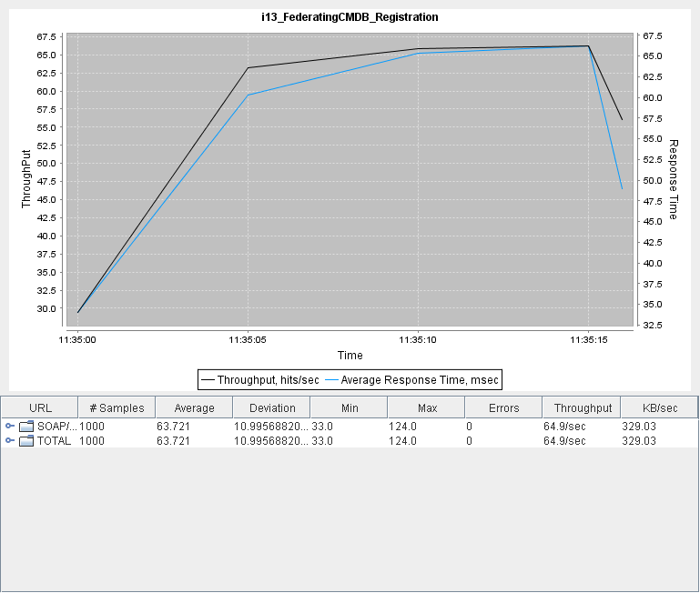Click 63.721 average in TOTAL row

click(x=173, y=441)
